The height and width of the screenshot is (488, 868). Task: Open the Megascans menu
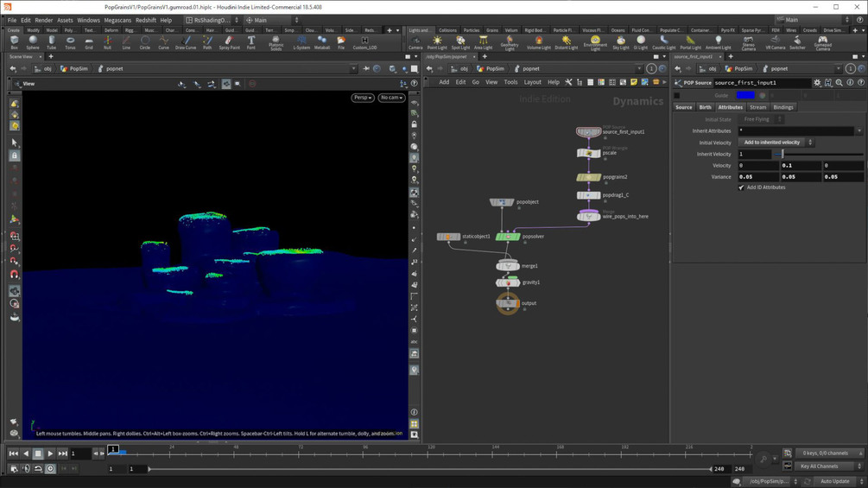click(117, 20)
